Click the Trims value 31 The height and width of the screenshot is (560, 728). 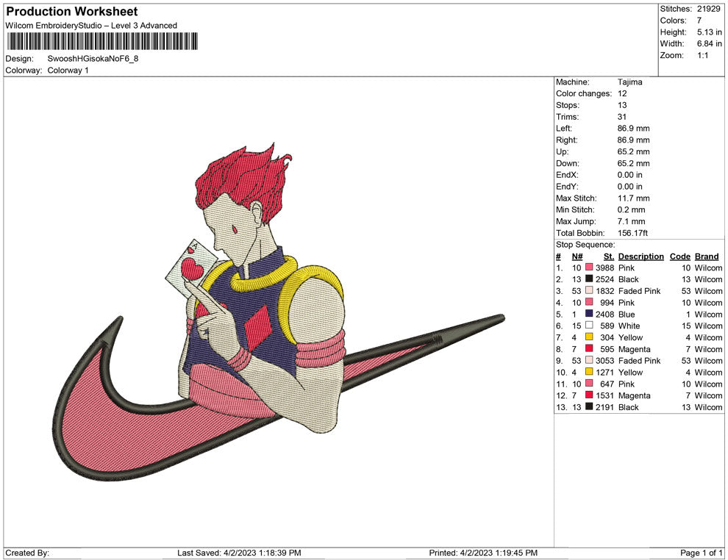[x=622, y=117]
